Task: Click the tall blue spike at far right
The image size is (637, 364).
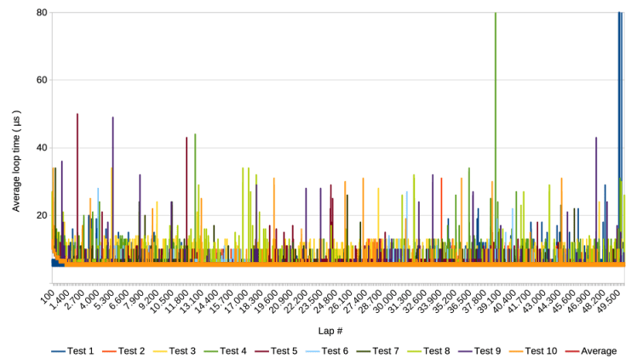Action: point(619,85)
